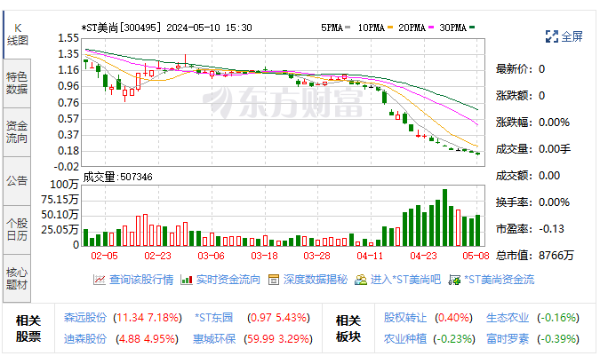This screenshot has height=364, width=600.
Task: Click the 03-06 date axis label
Action: click(x=211, y=256)
